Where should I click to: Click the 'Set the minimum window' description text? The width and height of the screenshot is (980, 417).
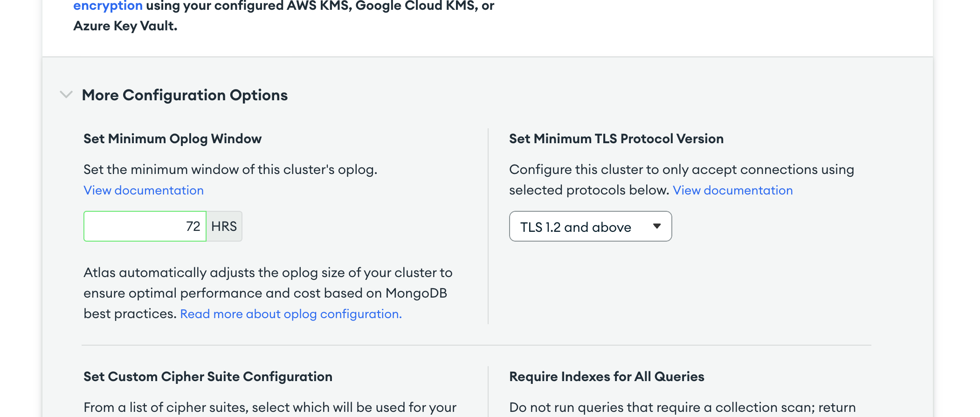[230, 169]
